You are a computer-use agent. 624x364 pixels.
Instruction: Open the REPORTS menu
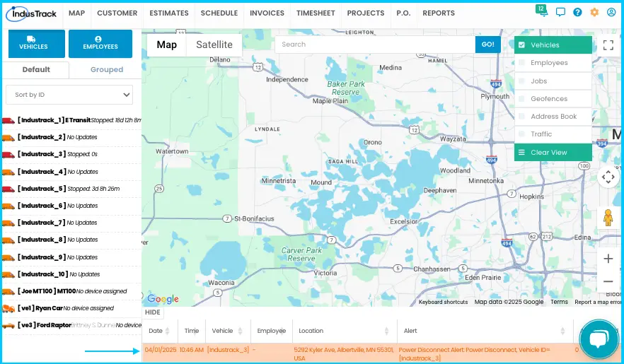click(x=439, y=13)
